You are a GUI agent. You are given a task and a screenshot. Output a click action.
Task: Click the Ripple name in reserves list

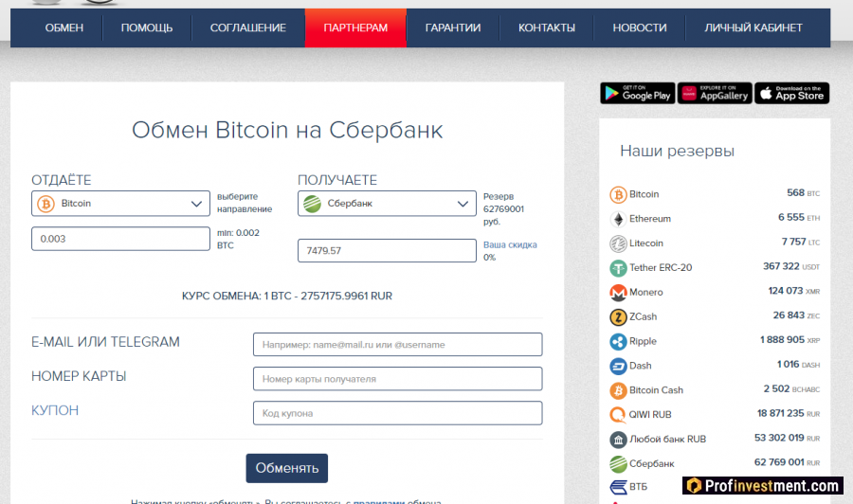click(x=643, y=341)
